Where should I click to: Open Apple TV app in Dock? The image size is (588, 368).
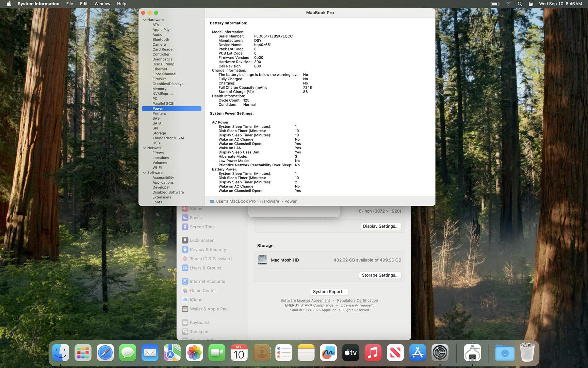tap(351, 353)
